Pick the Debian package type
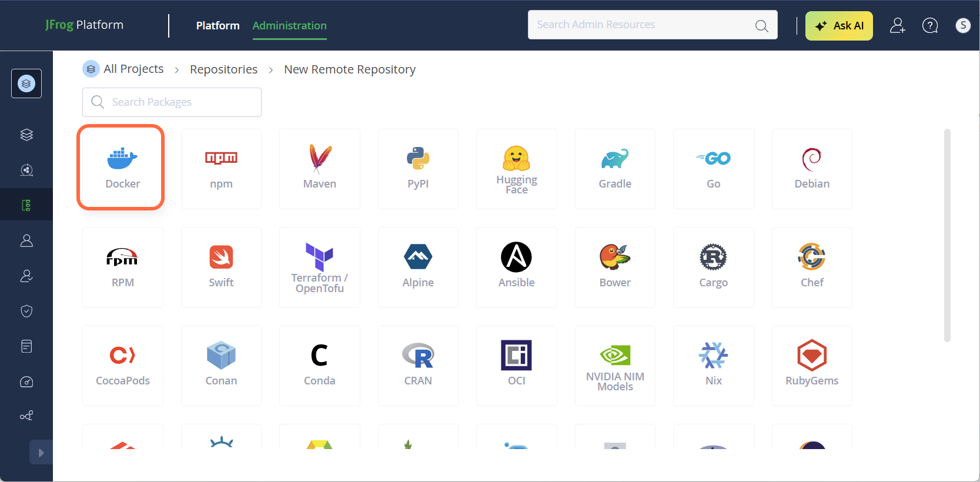 (x=812, y=169)
